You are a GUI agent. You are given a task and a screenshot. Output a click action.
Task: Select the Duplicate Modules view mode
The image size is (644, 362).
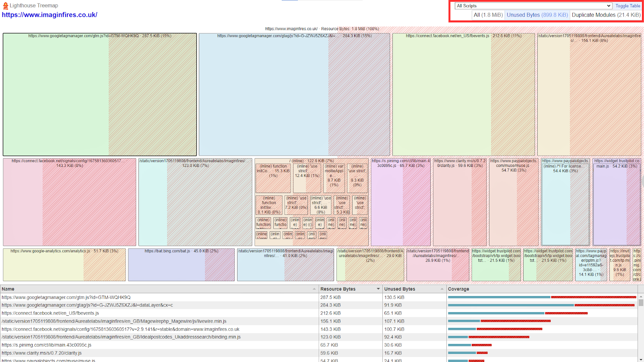coord(606,15)
